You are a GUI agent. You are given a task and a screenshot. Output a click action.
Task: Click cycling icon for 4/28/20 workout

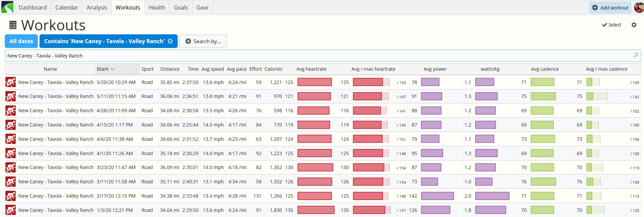click(x=11, y=111)
